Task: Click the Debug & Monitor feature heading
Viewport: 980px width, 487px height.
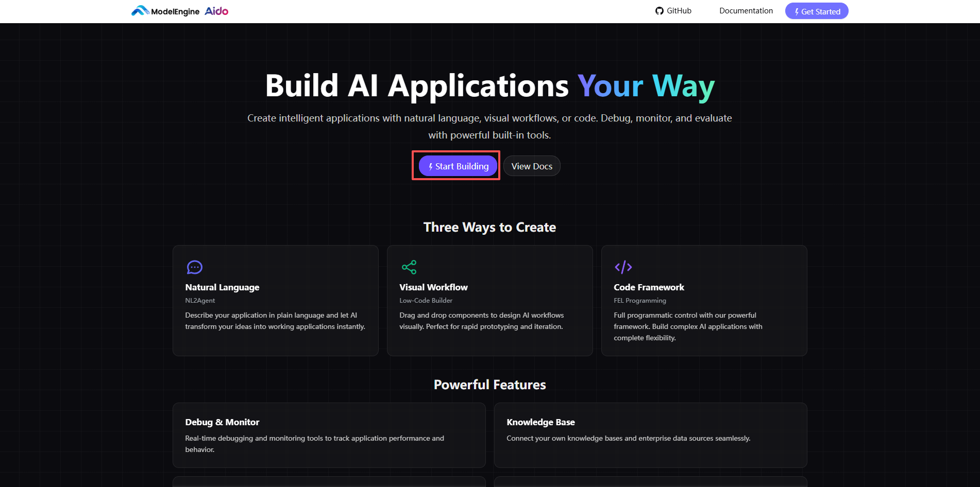Action: click(x=222, y=422)
